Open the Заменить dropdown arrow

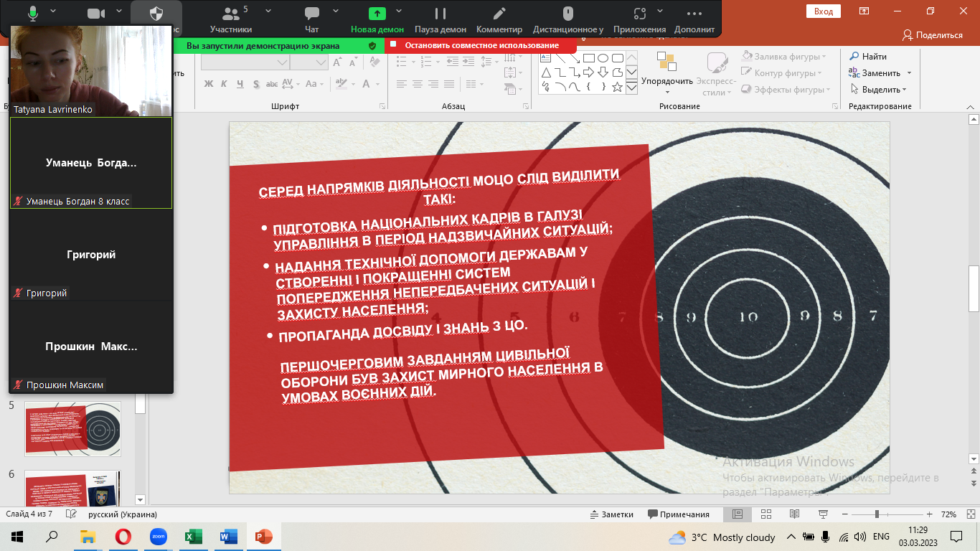coord(909,73)
